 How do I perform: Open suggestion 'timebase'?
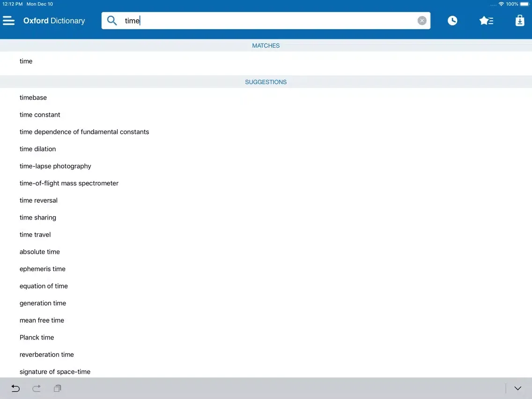pos(266,97)
